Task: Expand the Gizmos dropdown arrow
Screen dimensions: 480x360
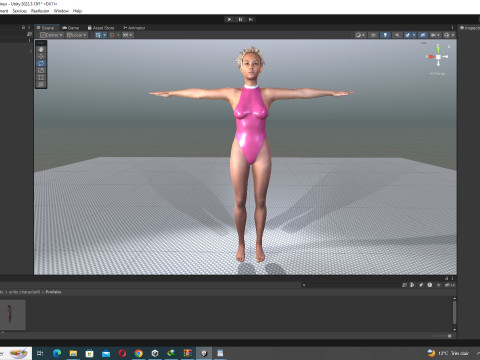Action: click(453, 35)
